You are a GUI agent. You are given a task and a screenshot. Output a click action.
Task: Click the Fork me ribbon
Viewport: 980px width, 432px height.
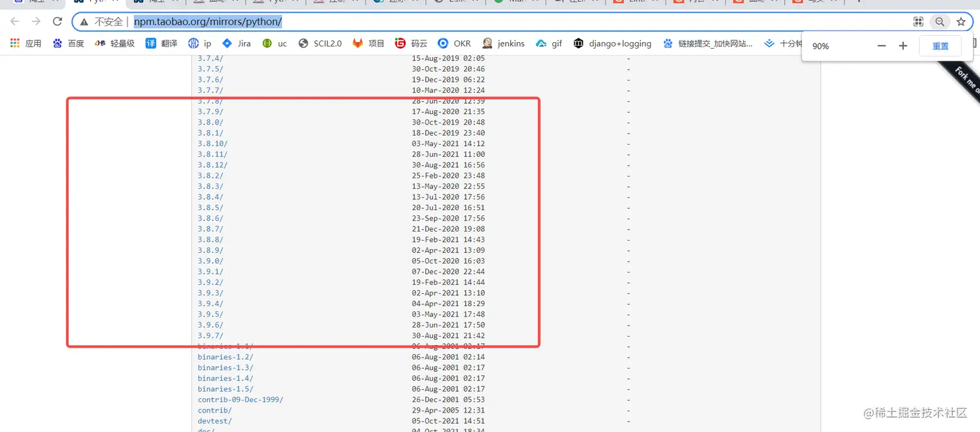click(x=965, y=79)
